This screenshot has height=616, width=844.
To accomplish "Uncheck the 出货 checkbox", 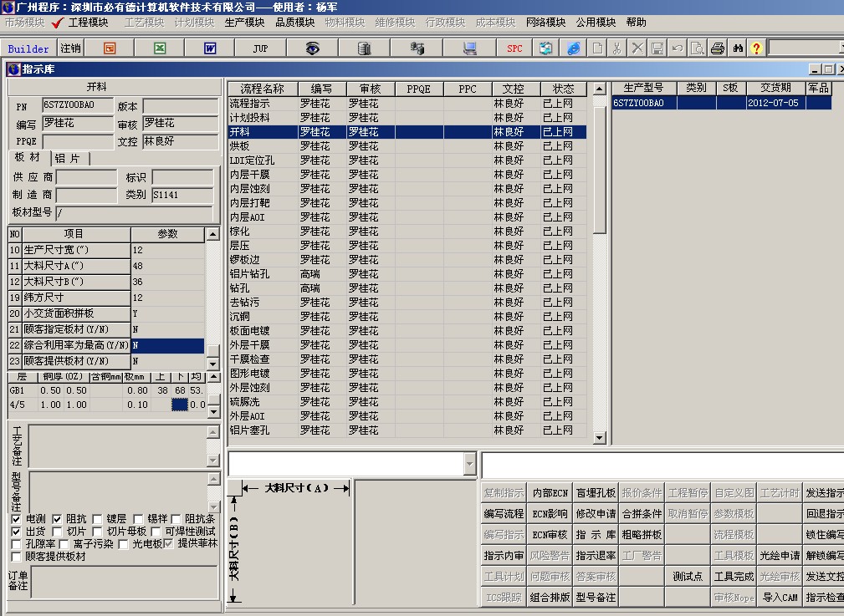I will 16,532.
